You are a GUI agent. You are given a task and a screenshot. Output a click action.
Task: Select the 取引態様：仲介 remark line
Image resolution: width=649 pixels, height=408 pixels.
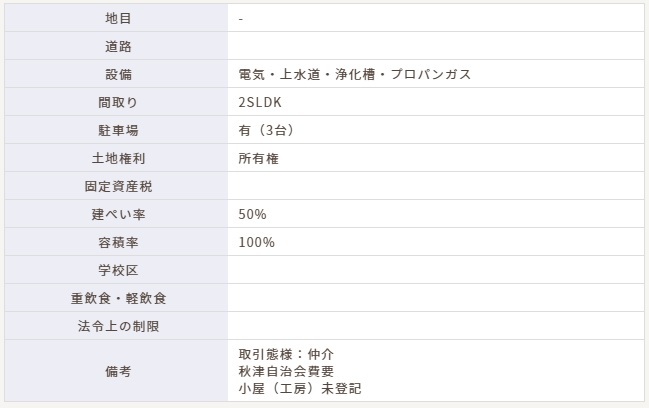pyautogui.click(x=286, y=354)
